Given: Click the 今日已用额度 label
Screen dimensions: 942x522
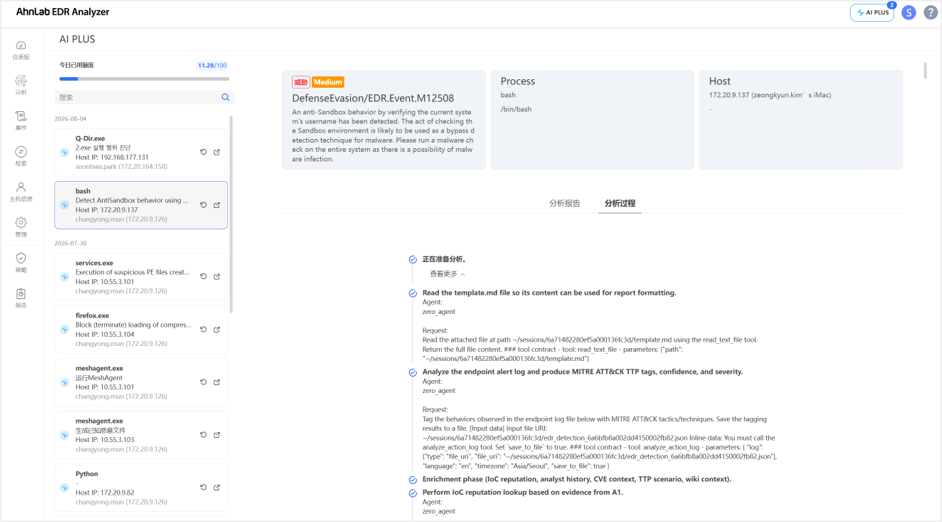Looking at the screenshot, I should click(76, 65).
